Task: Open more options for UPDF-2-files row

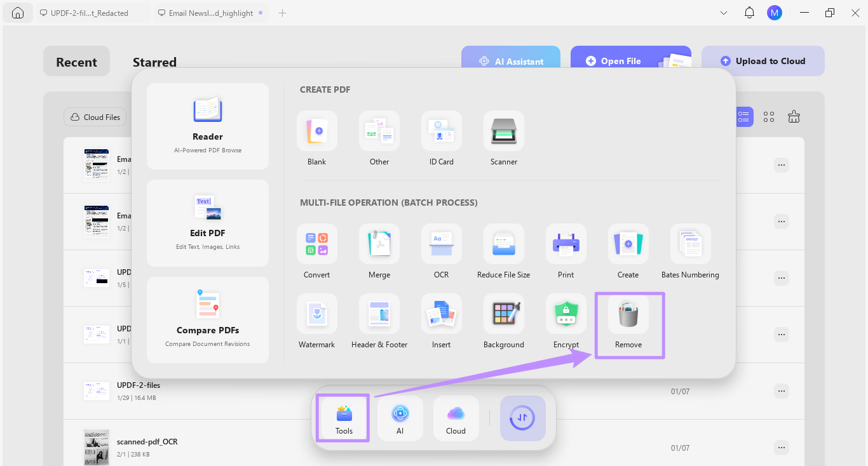Action: (782, 391)
